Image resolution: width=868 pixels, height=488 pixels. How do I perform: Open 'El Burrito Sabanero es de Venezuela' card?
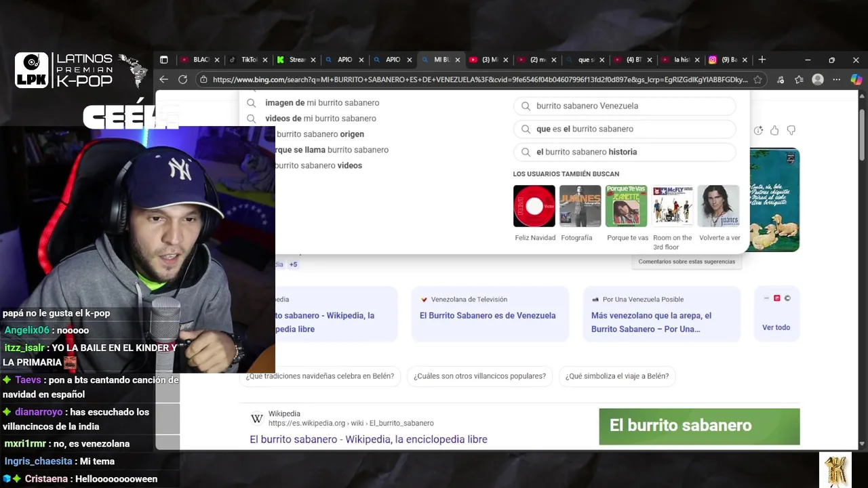pos(490,314)
